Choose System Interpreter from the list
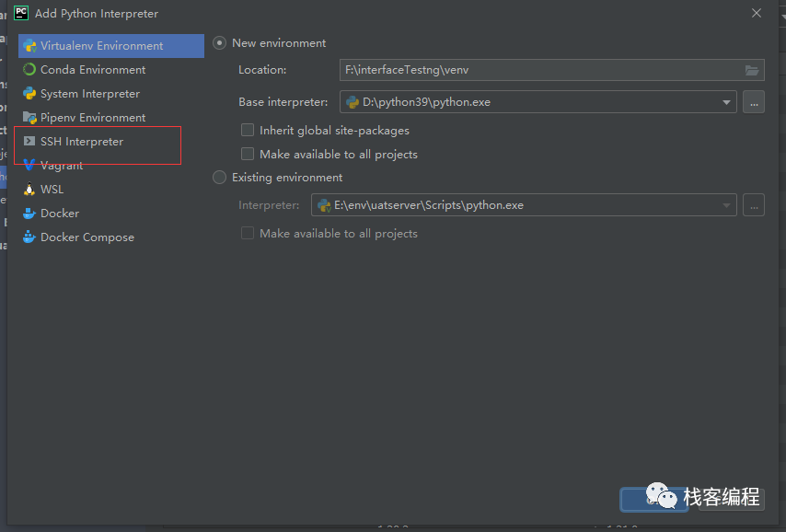 pyautogui.click(x=110, y=94)
